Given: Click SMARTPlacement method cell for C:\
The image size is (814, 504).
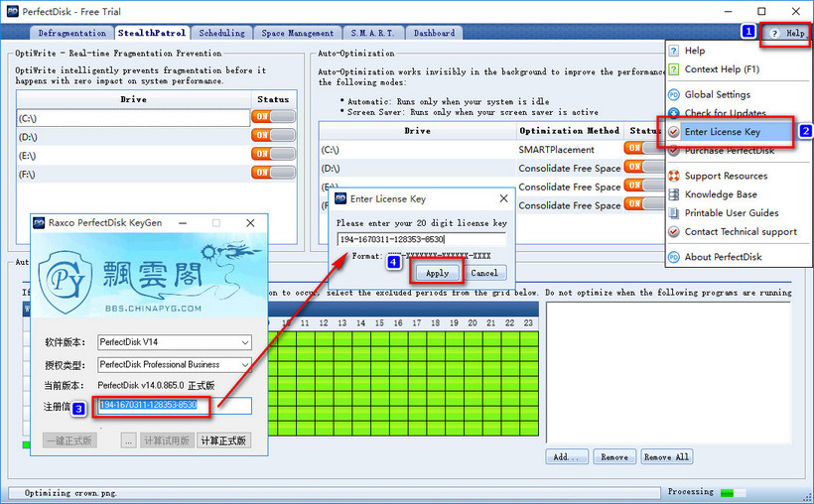Looking at the screenshot, I should pos(570,150).
